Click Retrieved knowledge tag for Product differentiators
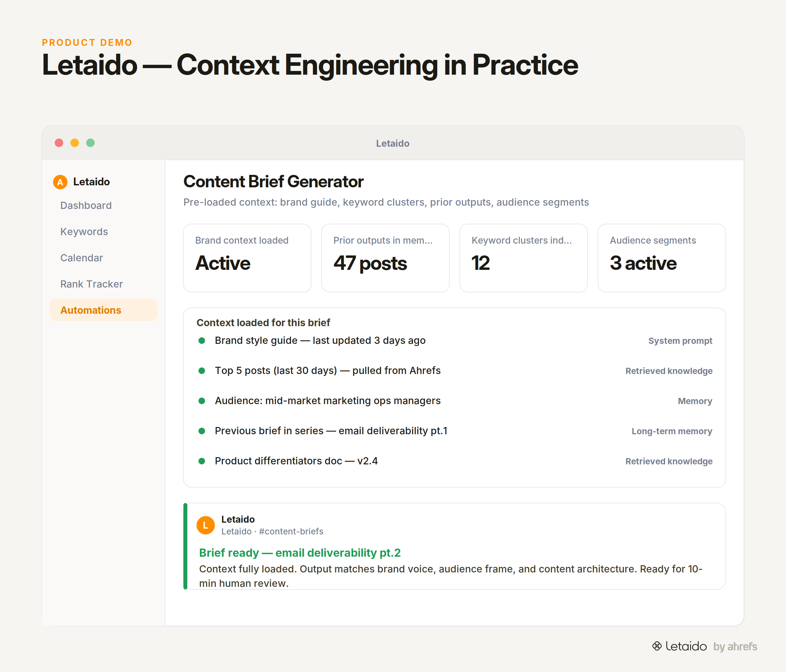The image size is (786, 672). coord(669,461)
